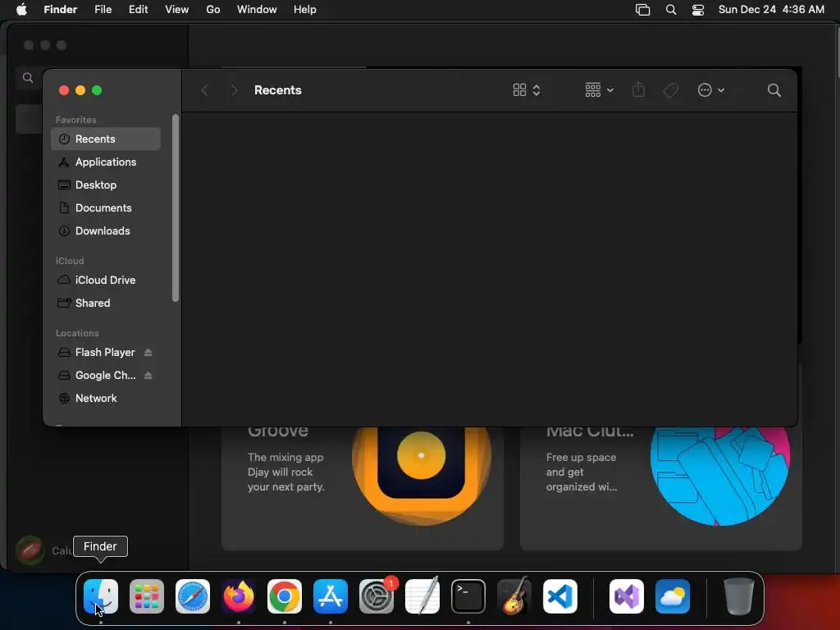
Task: Open Shared folder in sidebar
Action: pyautogui.click(x=106, y=304)
